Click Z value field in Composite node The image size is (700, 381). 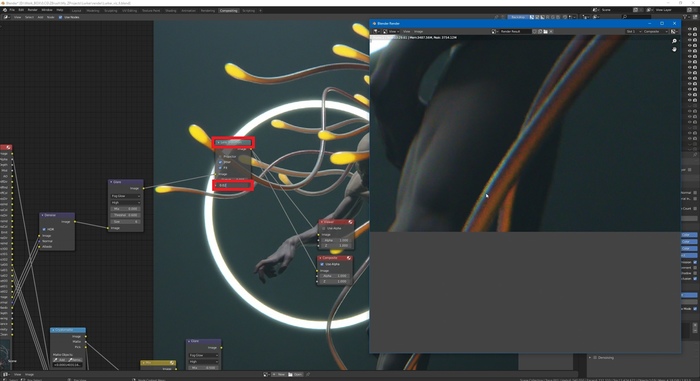(334, 281)
